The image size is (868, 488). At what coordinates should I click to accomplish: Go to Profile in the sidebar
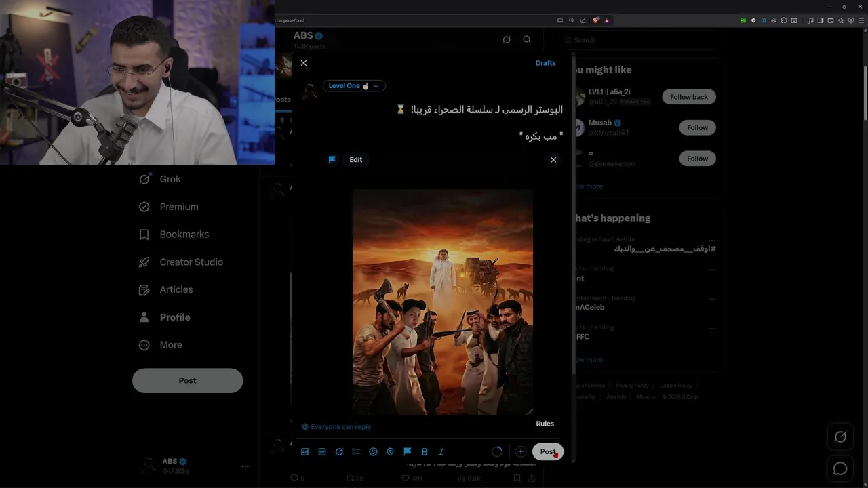pyautogui.click(x=165, y=317)
